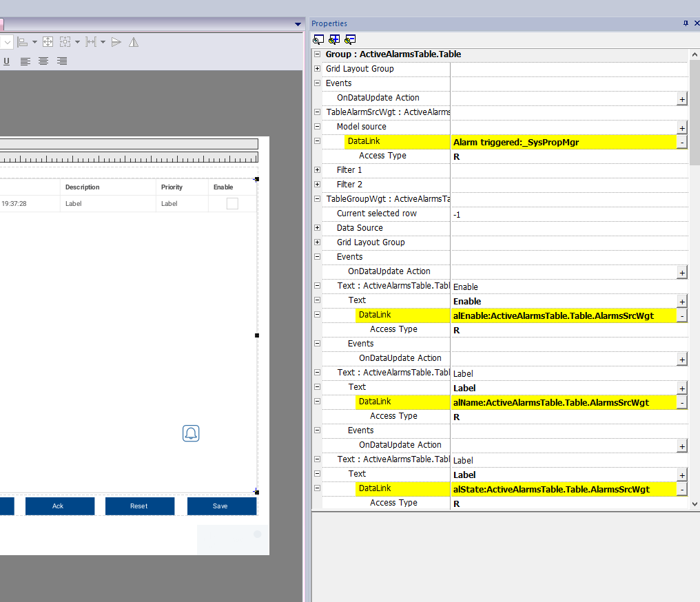
Task: Click the flip vertical triangle icon
Action: (x=116, y=42)
